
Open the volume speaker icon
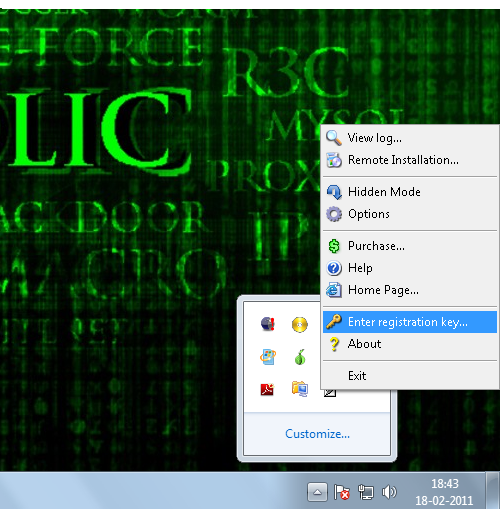[x=389, y=492]
